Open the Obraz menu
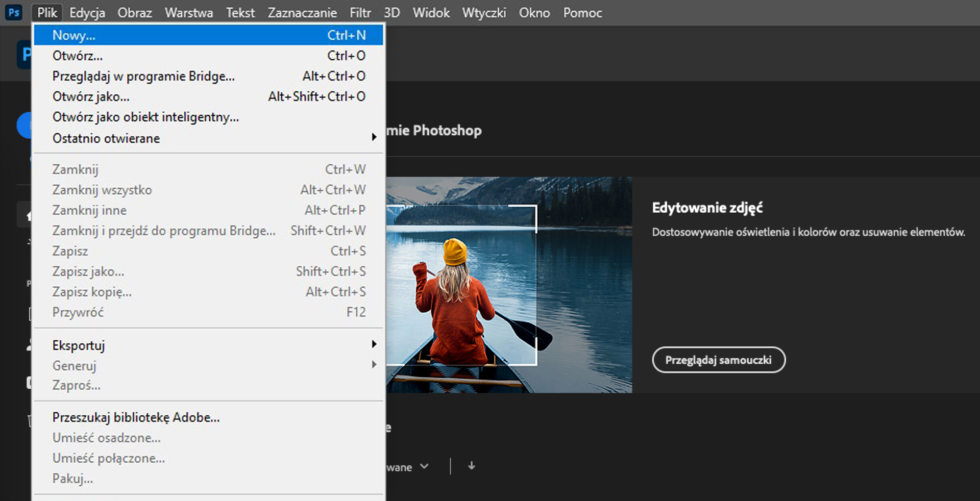This screenshot has height=501, width=980. coord(135,13)
